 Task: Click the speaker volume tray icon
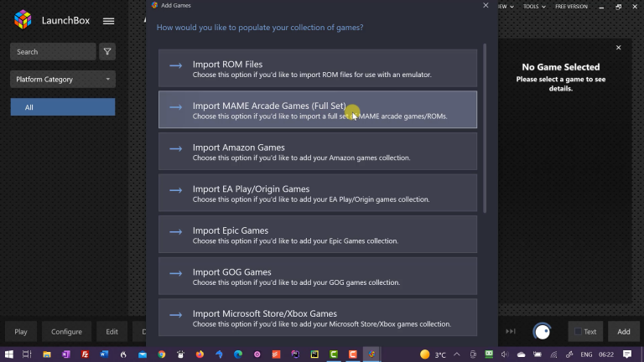[505, 354]
